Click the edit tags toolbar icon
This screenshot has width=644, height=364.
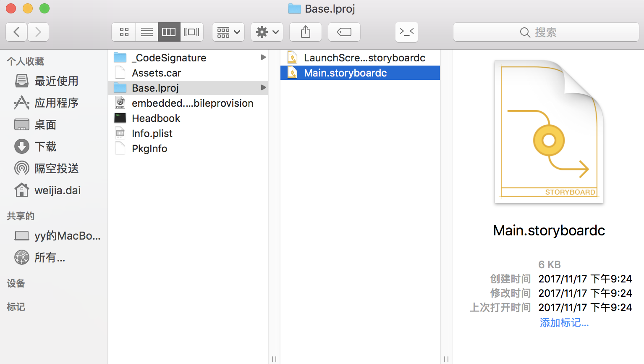point(344,32)
